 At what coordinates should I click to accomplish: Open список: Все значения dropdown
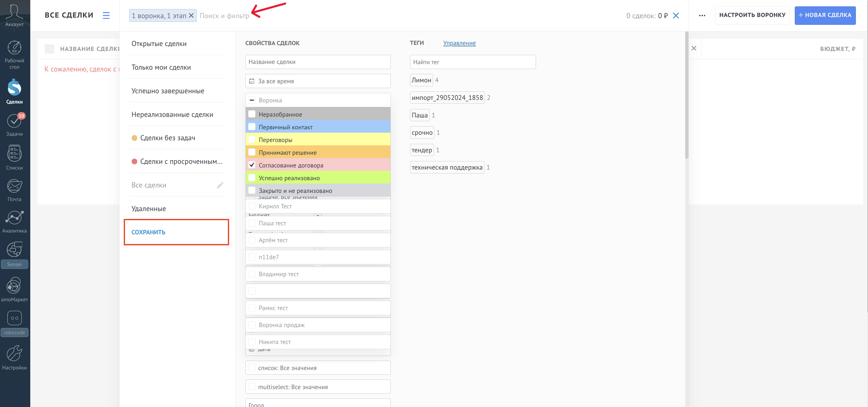[x=318, y=368]
